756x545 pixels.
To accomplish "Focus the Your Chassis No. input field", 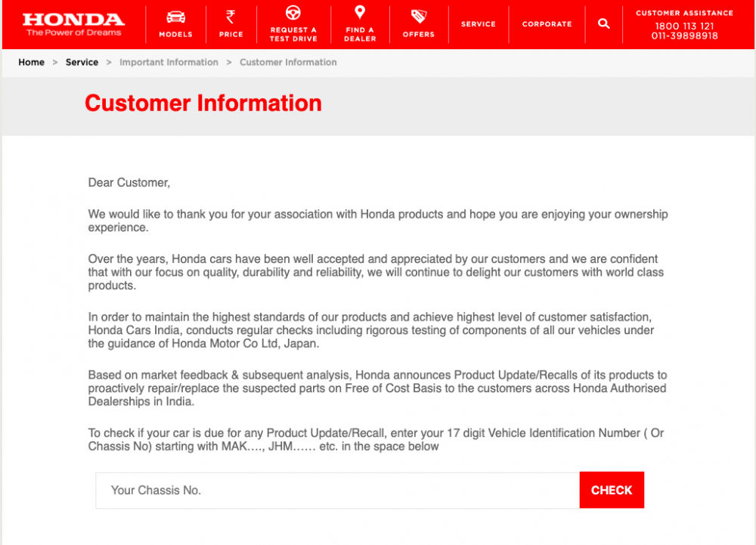I will [x=337, y=490].
